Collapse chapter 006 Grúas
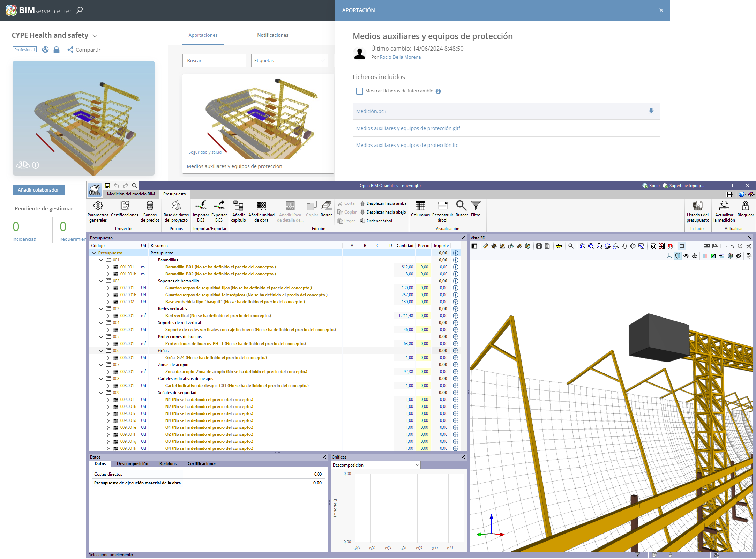 [x=101, y=351]
